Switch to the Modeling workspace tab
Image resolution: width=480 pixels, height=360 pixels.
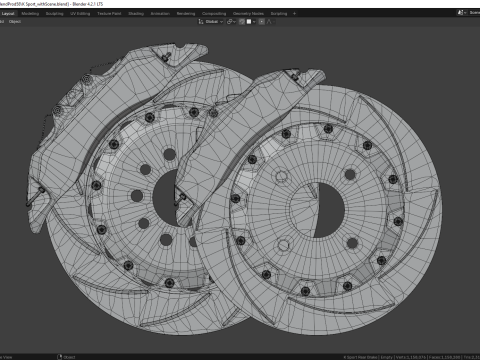(30, 14)
